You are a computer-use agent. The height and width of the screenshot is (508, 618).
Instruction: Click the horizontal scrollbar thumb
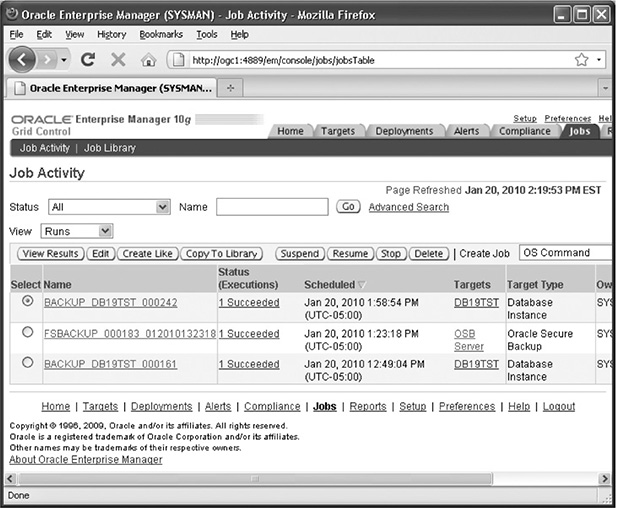255,479
